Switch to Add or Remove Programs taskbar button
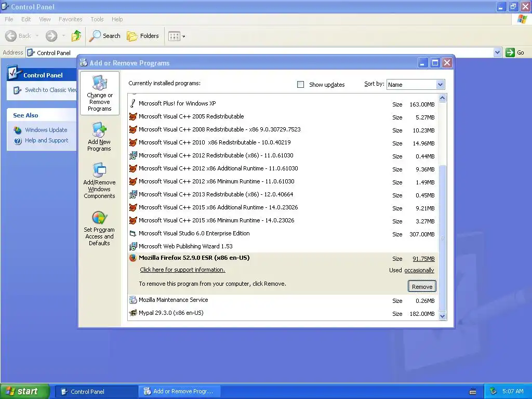 pos(179,392)
